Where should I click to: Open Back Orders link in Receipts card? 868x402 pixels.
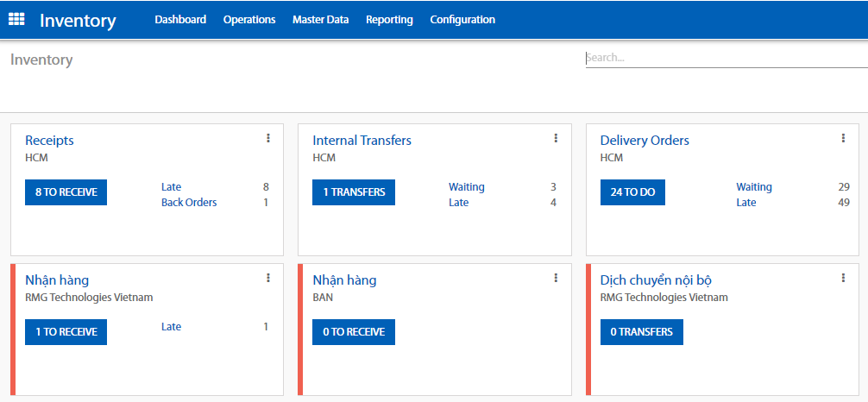click(x=189, y=203)
